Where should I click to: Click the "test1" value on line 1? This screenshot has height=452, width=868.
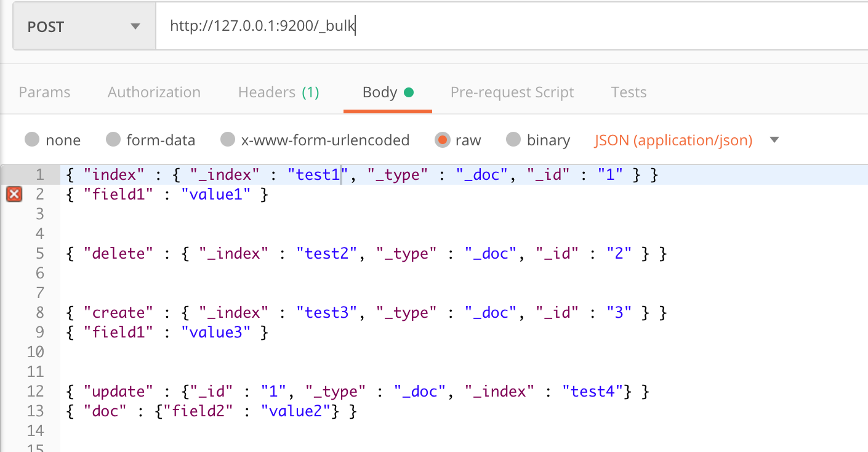pos(318,175)
